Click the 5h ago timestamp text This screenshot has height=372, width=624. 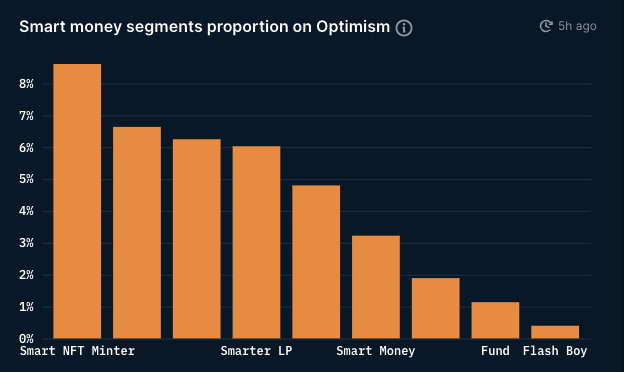577,26
